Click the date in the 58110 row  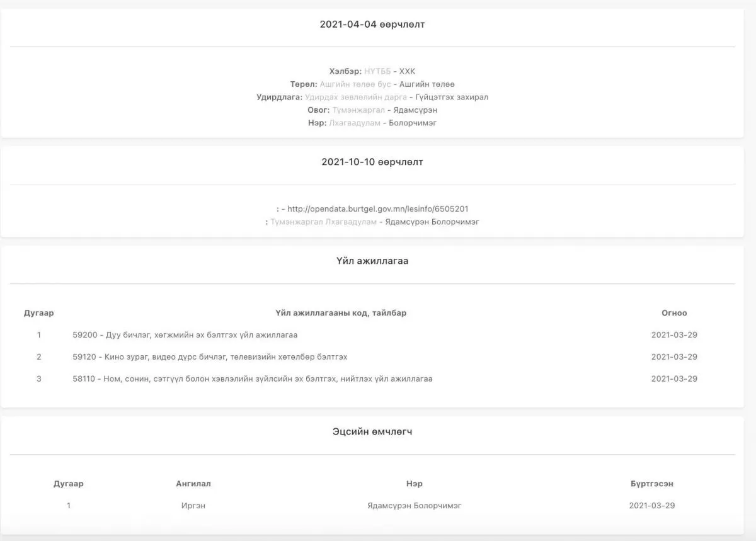click(674, 379)
